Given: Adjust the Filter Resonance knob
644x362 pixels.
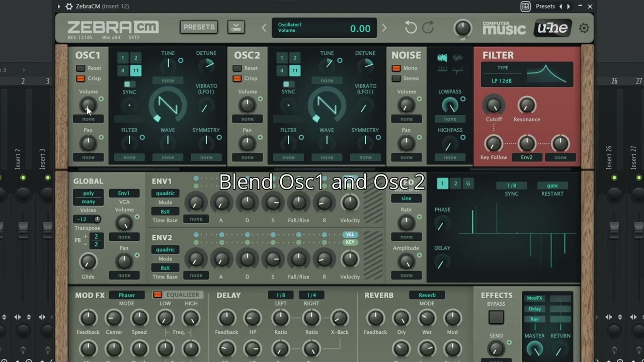Looking at the screenshot, I should click(527, 105).
